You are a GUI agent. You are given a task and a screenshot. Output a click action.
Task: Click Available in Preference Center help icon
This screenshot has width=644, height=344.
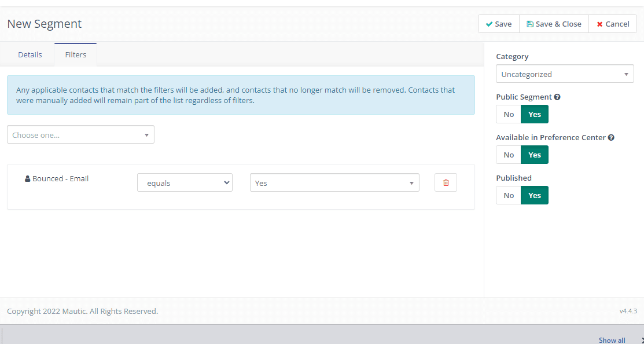pyautogui.click(x=611, y=138)
